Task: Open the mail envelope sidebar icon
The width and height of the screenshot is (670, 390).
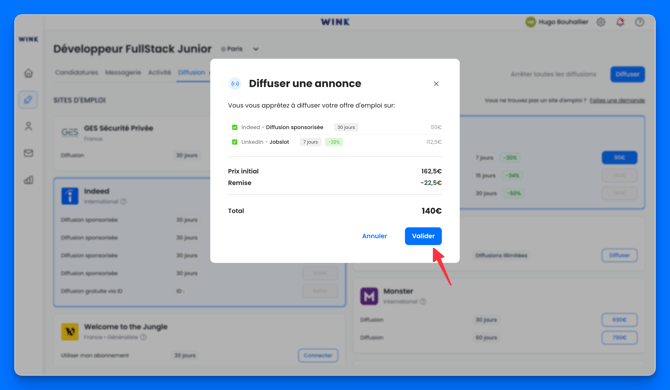Action: 28,153
